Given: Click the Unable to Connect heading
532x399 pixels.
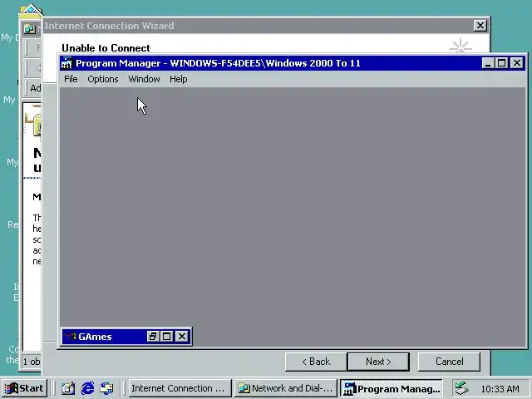Looking at the screenshot, I should 106,48.
